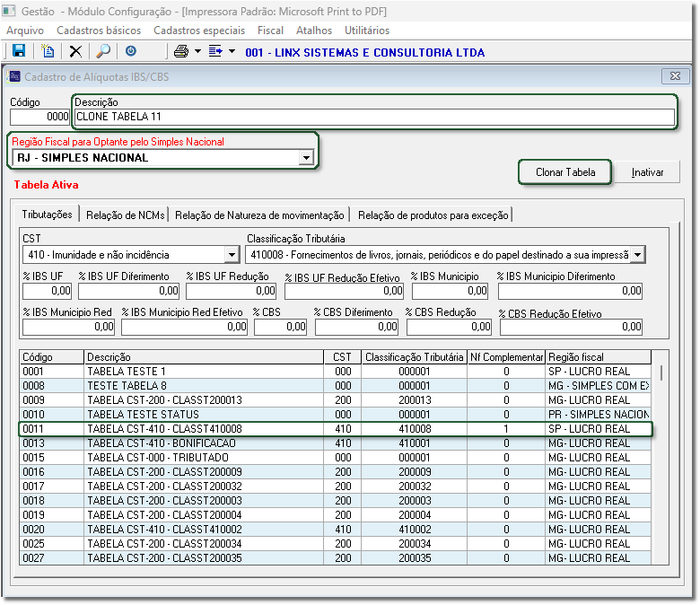Click the Save (floppy disk) toolbar icon

(18, 52)
